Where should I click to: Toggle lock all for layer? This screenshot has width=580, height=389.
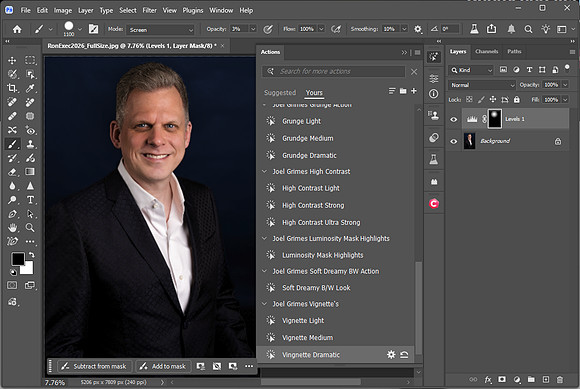(x=517, y=99)
